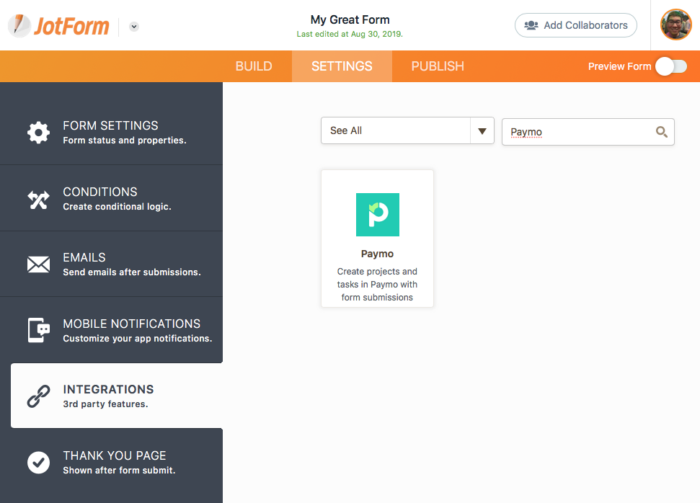The width and height of the screenshot is (700, 503).
Task: Click the JotForm logo
Action: 58,25
